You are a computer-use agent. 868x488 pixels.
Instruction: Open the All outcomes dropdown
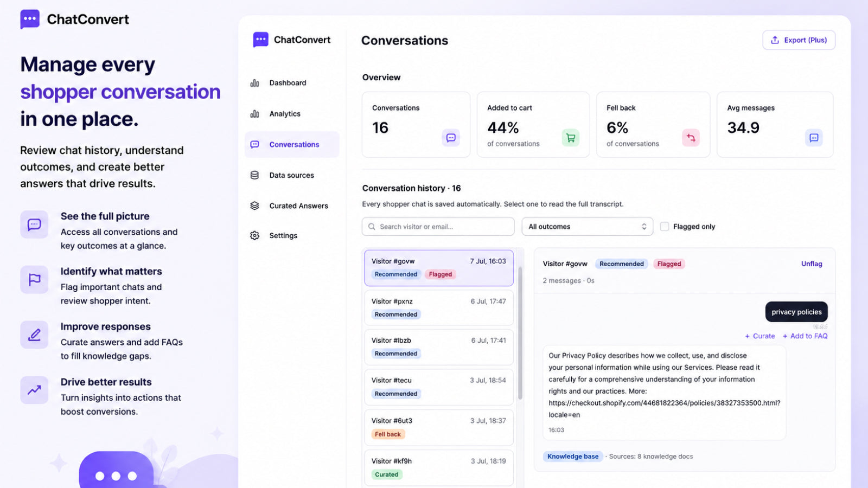tap(587, 227)
